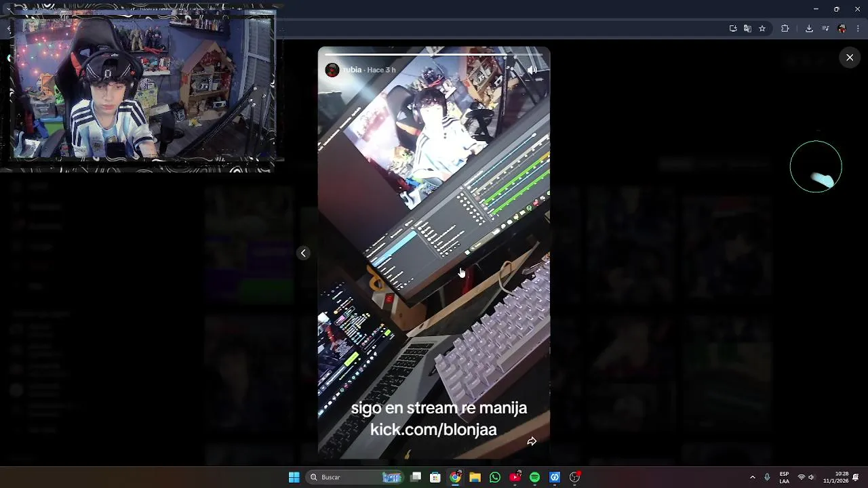Click the webcam overlay in top-left
This screenshot has height=488, width=868.
click(142, 87)
